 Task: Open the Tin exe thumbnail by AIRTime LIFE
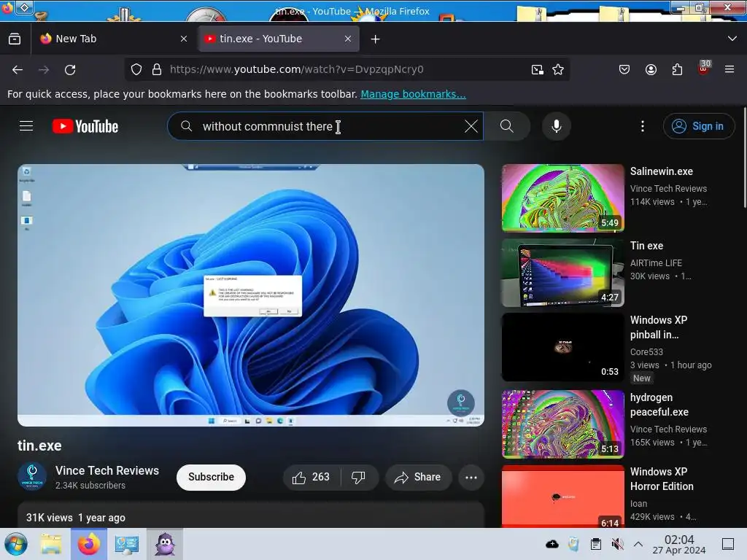[562, 273]
